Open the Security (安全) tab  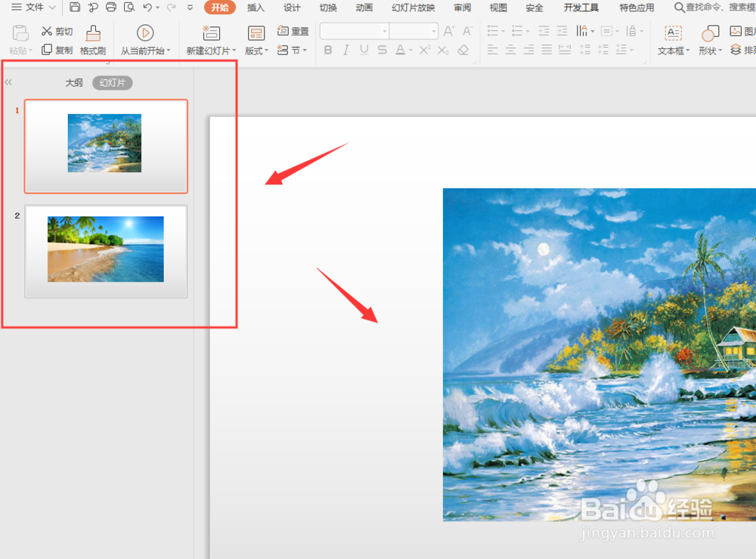click(534, 8)
